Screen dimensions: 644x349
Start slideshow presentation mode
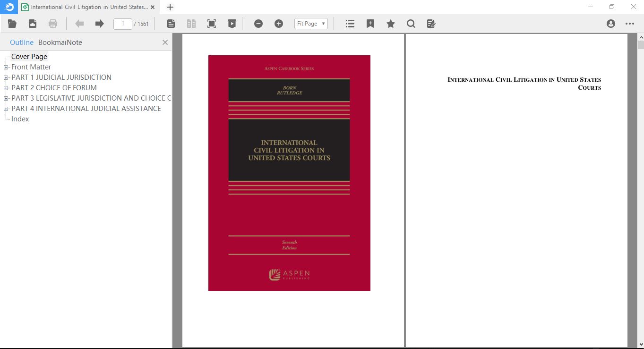tap(232, 24)
